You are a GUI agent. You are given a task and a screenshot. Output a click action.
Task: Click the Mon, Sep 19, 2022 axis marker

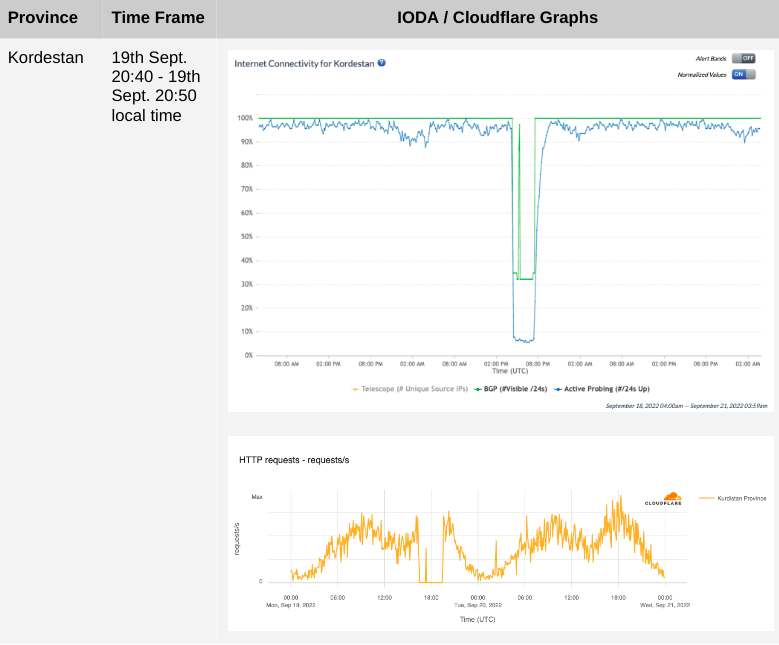pos(291,605)
